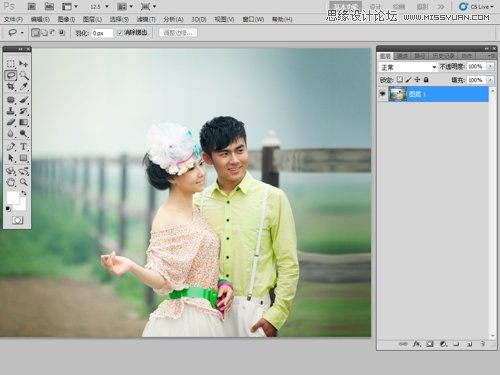Show more workspaces via double-arrow

(441, 7)
